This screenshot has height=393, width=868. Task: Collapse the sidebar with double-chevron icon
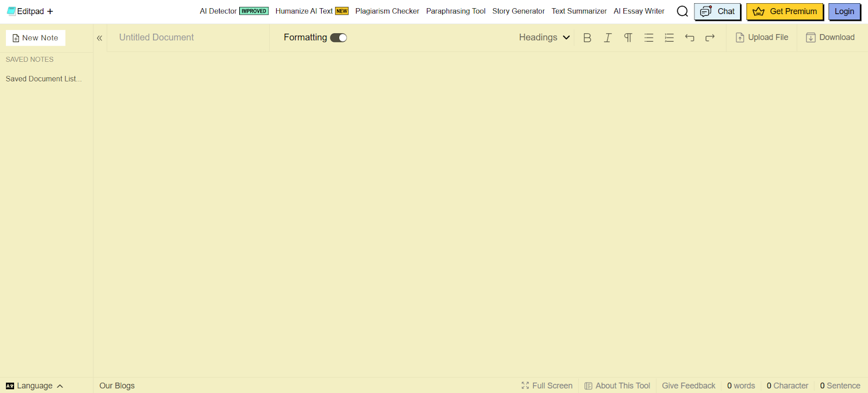pyautogui.click(x=100, y=38)
